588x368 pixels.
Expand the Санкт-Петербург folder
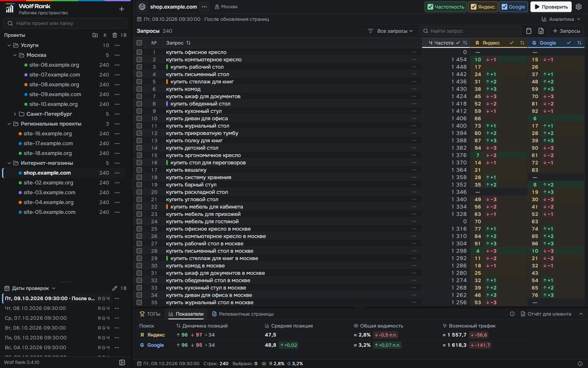[15, 114]
